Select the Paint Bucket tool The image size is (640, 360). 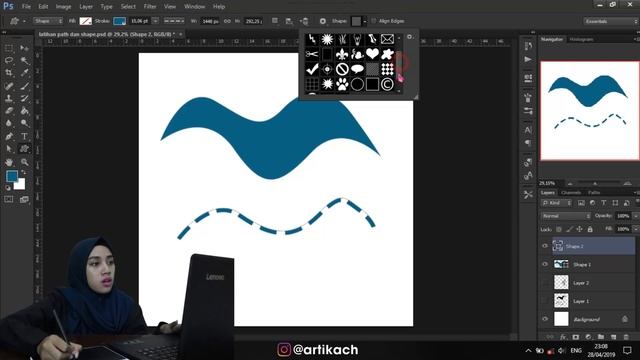[x=24, y=111]
